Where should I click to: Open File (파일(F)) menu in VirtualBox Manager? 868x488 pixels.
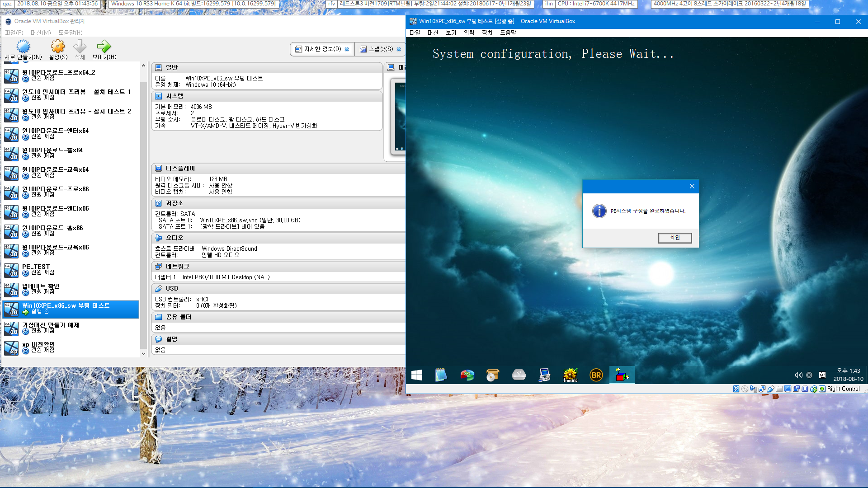[14, 33]
